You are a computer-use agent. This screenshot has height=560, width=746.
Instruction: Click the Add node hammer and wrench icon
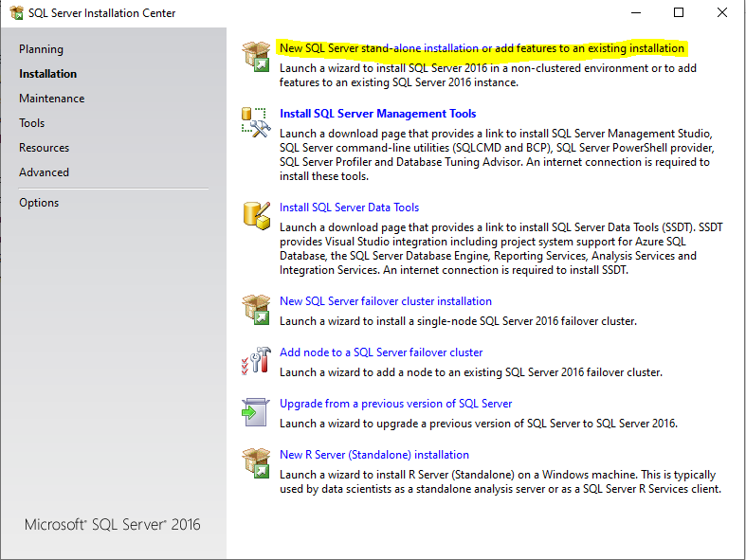pos(256,361)
